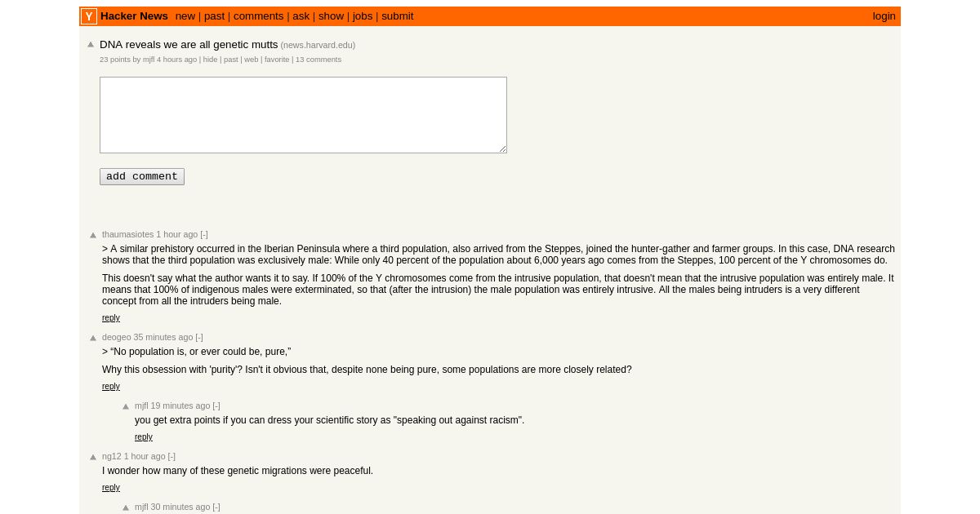Reply to deogeo's comment
This screenshot has width=980, height=514.
(111, 387)
